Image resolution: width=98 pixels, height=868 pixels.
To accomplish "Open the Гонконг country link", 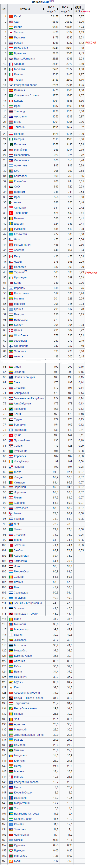I will pos(18,245).
